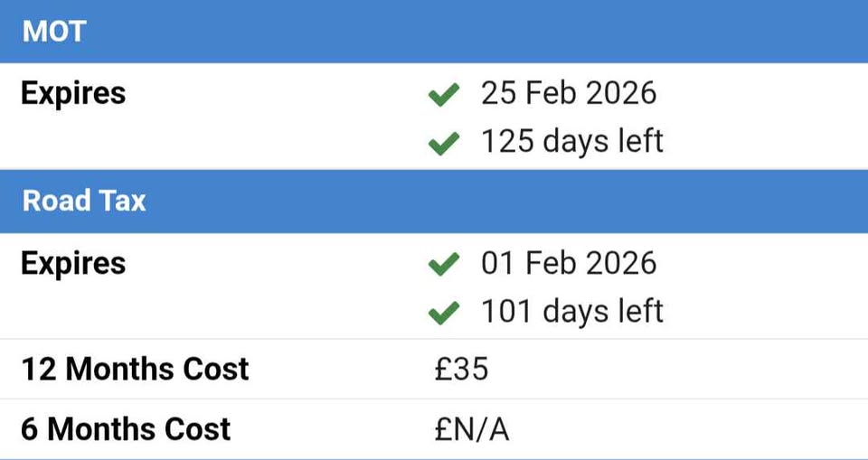Viewport: 868px width, 460px height.
Task: Click the 12 Months Cost label
Action: point(135,369)
